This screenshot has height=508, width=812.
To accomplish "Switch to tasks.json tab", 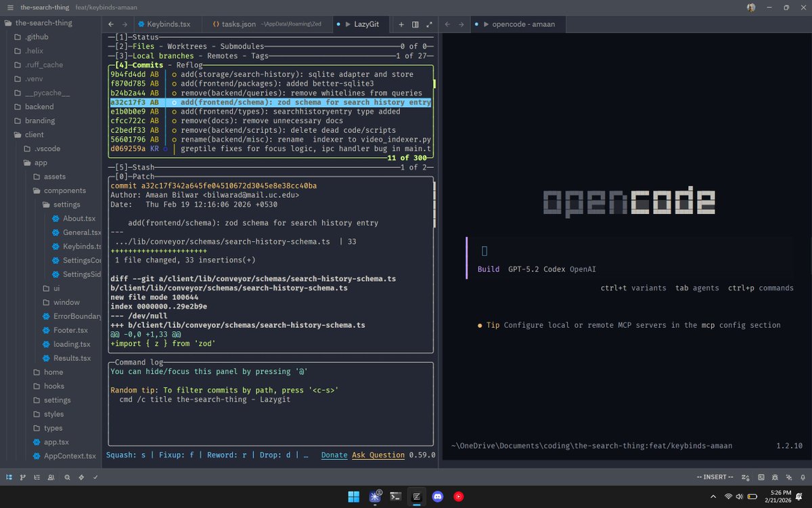I will pyautogui.click(x=267, y=24).
